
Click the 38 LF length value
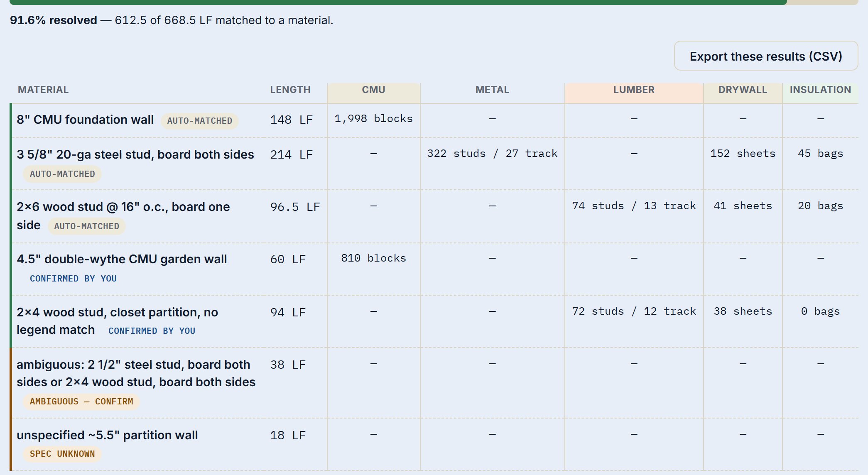288,365
